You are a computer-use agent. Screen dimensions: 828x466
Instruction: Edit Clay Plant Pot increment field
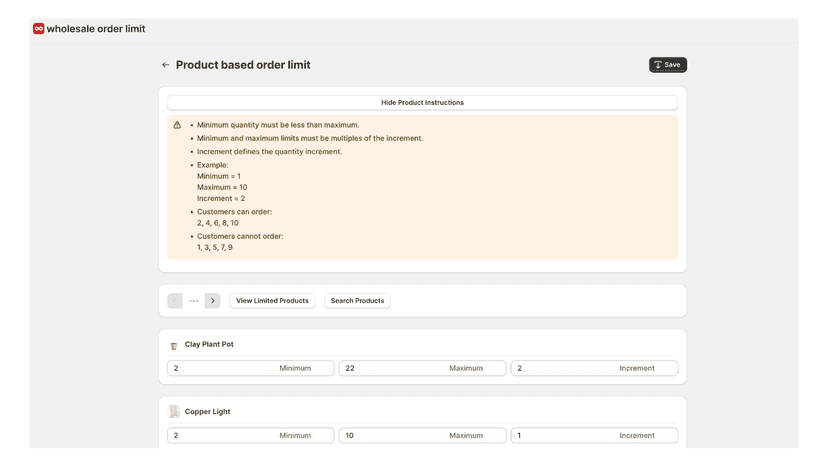(594, 368)
